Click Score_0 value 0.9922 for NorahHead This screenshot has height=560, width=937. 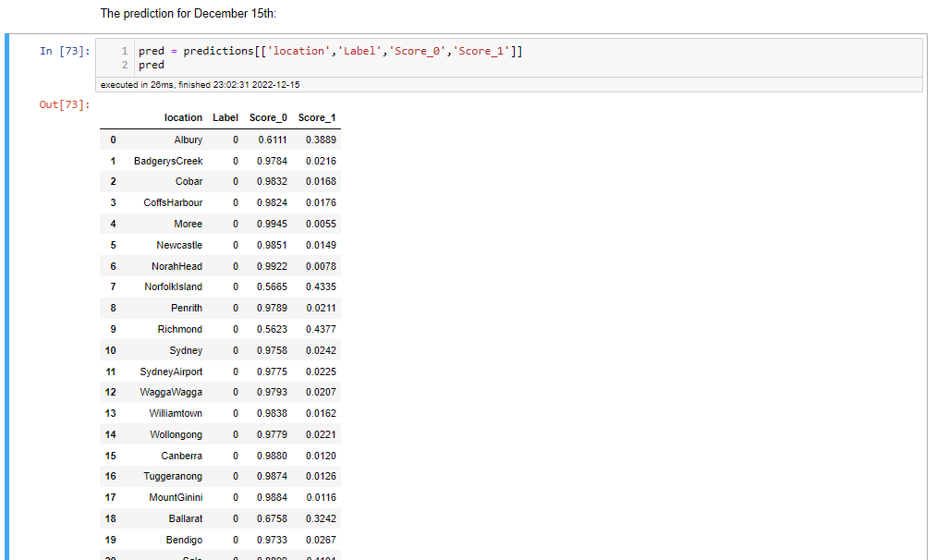pyautogui.click(x=272, y=266)
